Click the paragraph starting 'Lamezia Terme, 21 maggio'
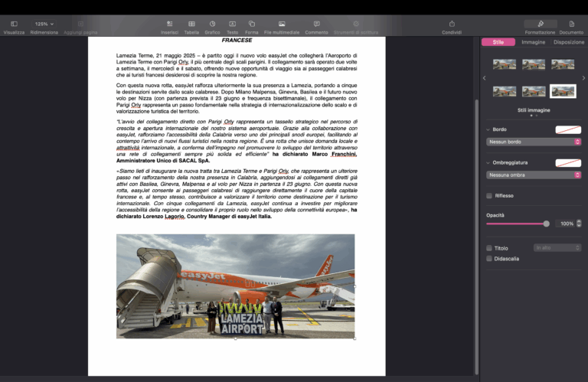This screenshot has height=382, width=588. 237,65
